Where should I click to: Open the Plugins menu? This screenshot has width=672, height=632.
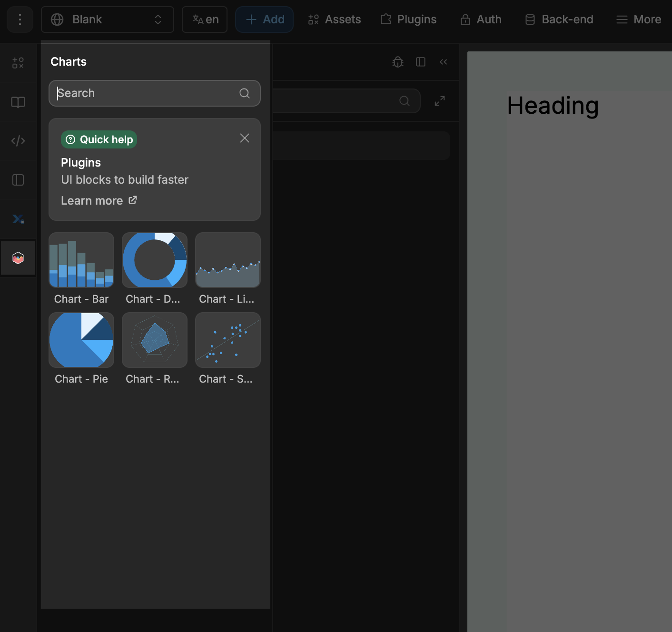408,20
